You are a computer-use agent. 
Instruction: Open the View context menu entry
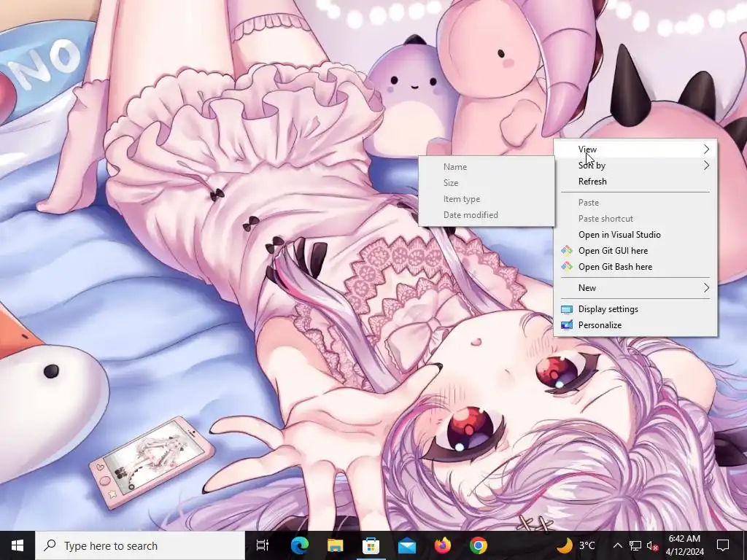(635, 149)
